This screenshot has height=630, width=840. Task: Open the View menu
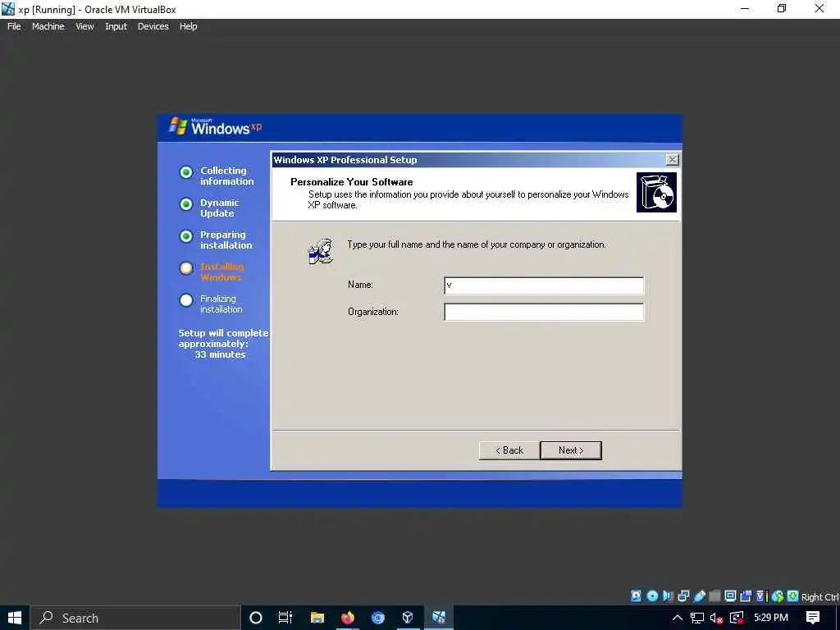(84, 26)
